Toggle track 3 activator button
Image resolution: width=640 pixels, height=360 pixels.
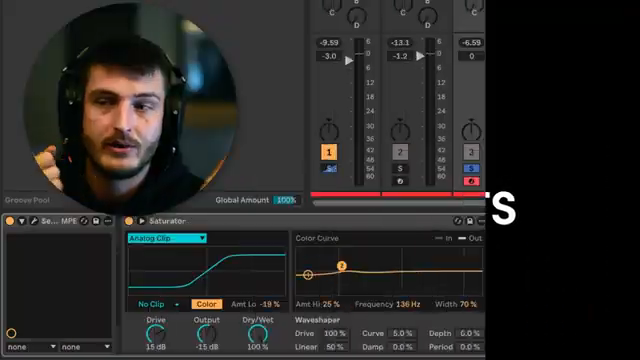click(x=471, y=152)
